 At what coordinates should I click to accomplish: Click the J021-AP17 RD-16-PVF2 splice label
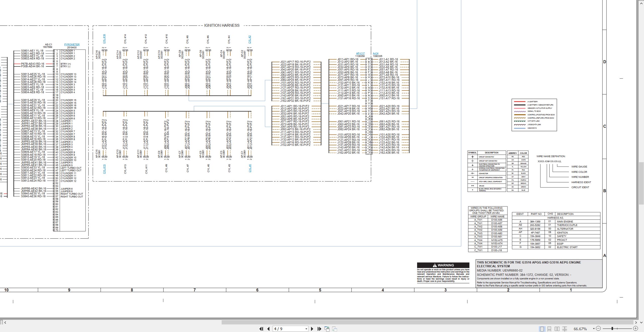[x=295, y=62]
